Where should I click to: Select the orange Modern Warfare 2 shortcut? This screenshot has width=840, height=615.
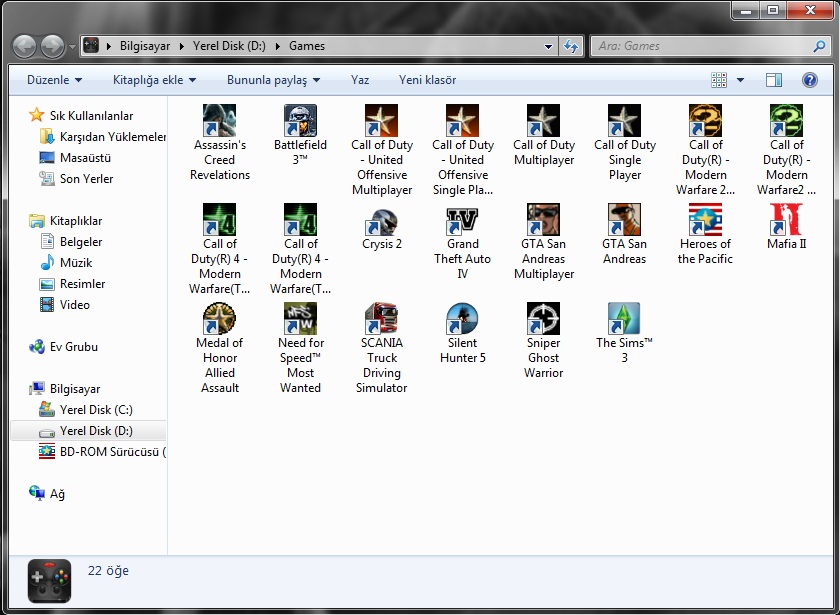(705, 150)
